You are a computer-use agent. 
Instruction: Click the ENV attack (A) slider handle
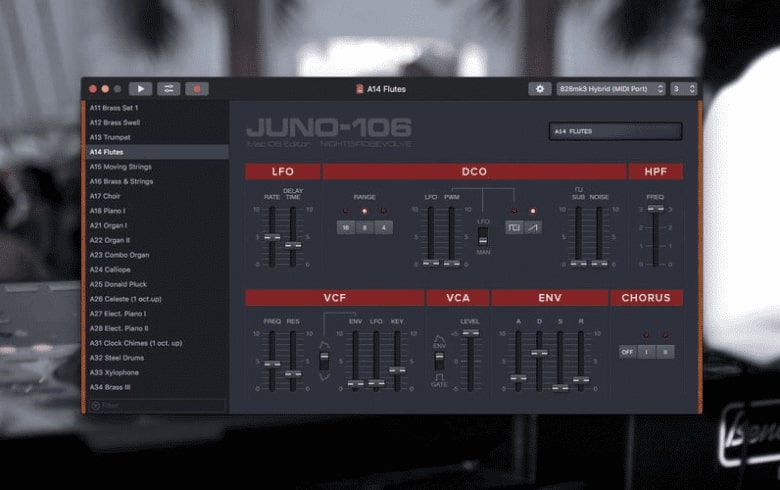coord(518,378)
